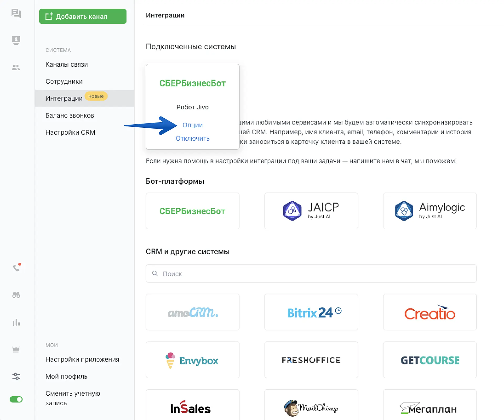The image size is (504, 420).
Task: Toggle the green online status switch
Action: pos(16,399)
